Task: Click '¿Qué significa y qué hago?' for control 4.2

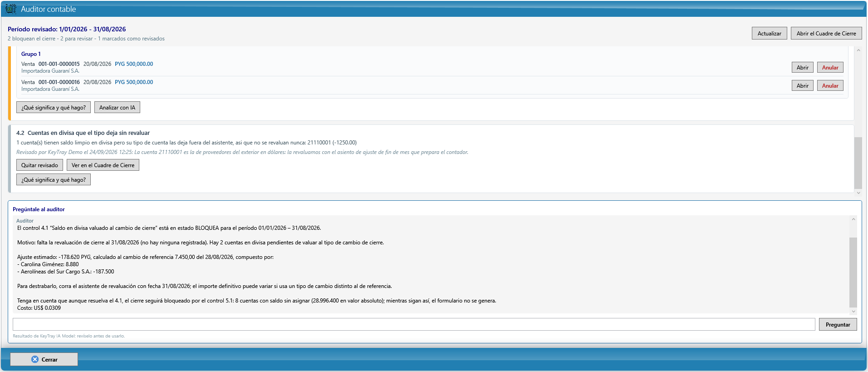Action: [54, 179]
